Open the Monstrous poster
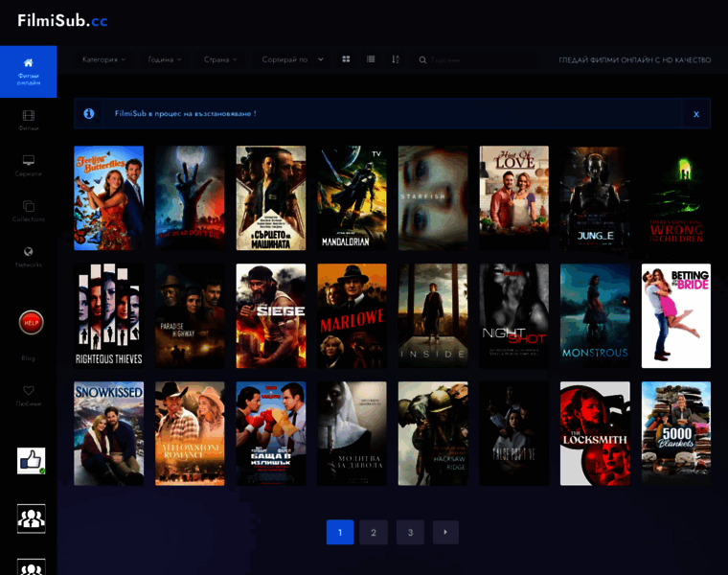Viewport: 728px width, 575px height. click(595, 316)
